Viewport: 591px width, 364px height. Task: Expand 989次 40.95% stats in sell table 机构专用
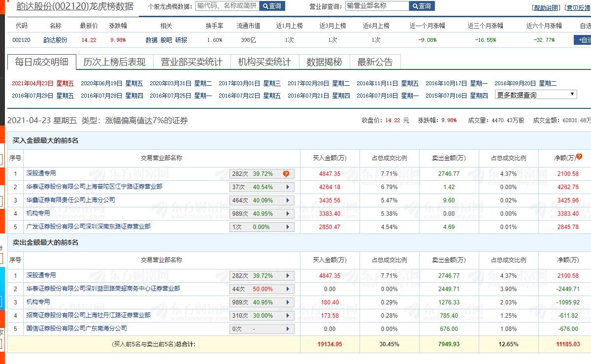point(262,302)
